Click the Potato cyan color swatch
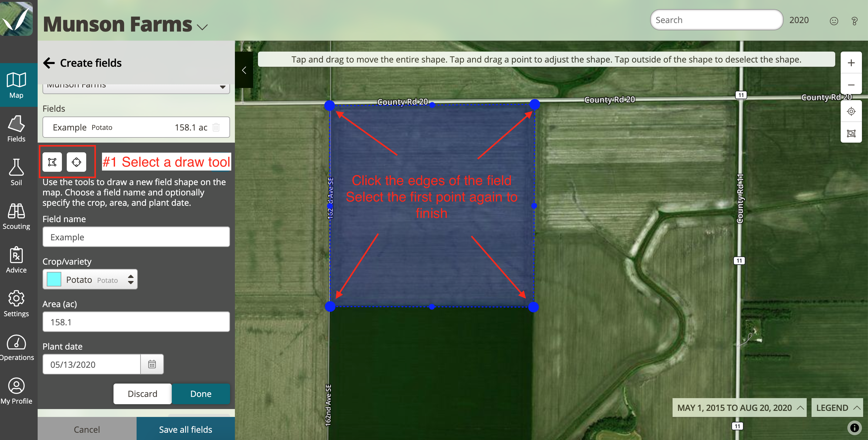Image resolution: width=868 pixels, height=440 pixels. pos(54,279)
